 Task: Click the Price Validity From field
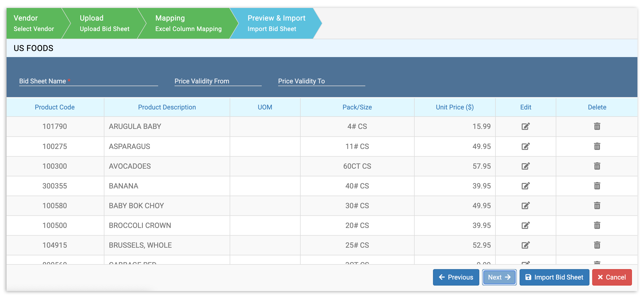click(x=218, y=81)
